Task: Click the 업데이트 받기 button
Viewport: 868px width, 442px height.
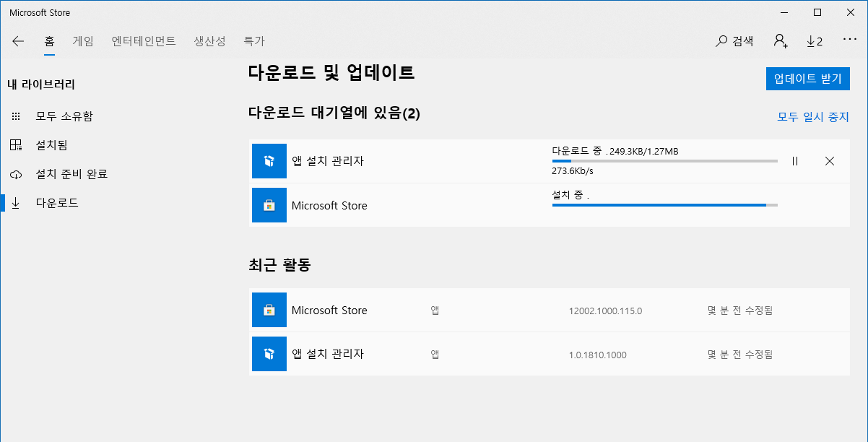Action: click(808, 79)
